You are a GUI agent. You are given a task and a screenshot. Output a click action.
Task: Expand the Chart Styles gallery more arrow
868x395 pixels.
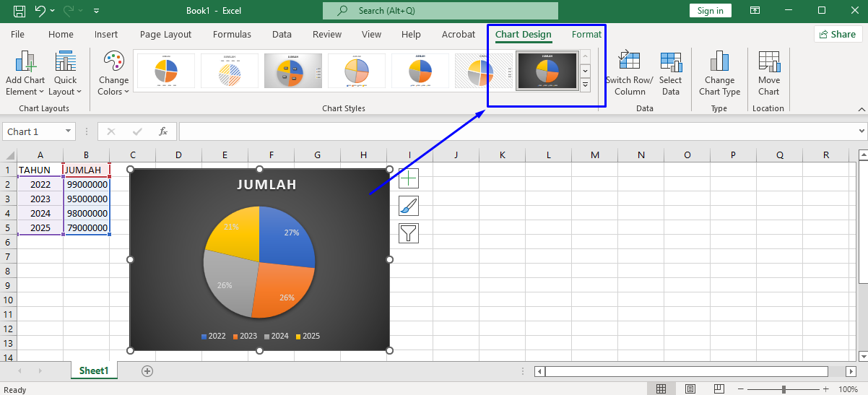(x=585, y=85)
